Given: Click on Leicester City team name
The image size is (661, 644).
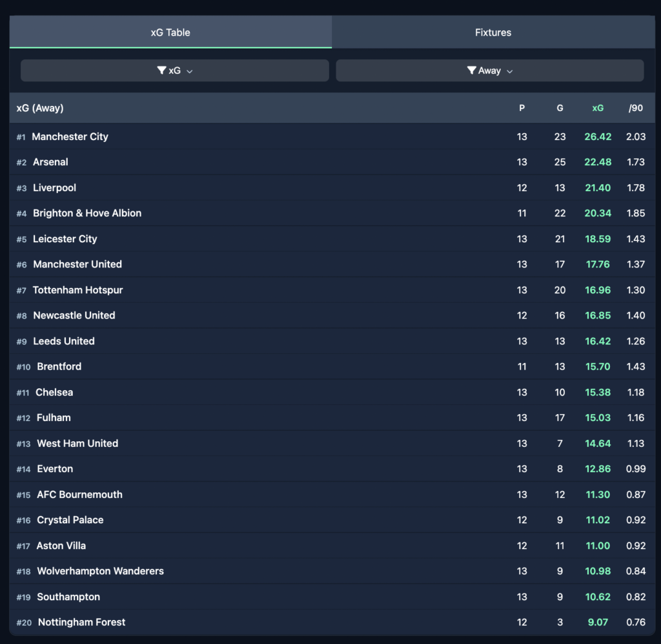Looking at the screenshot, I should [65, 239].
